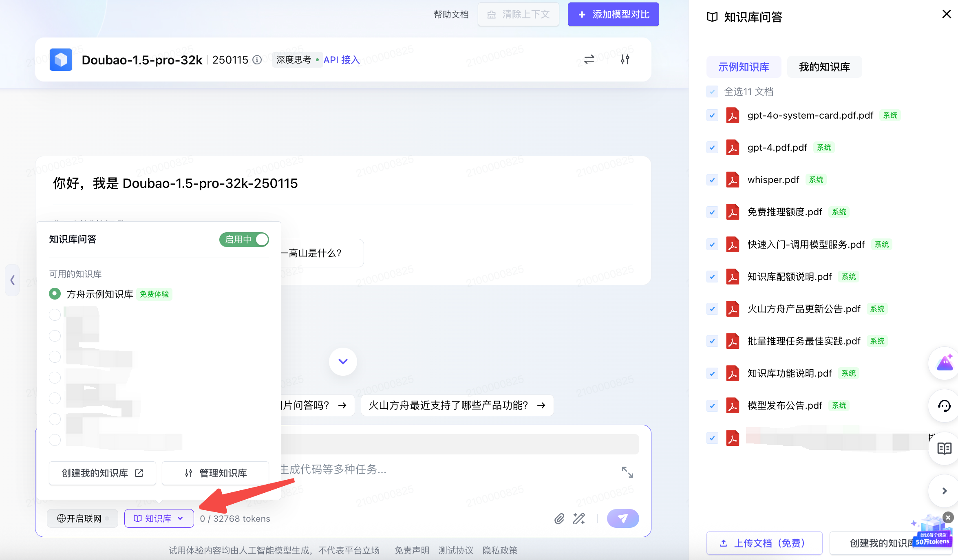
Task: Click the 知识库功能说明.pdf PDF icon
Action: [733, 373]
